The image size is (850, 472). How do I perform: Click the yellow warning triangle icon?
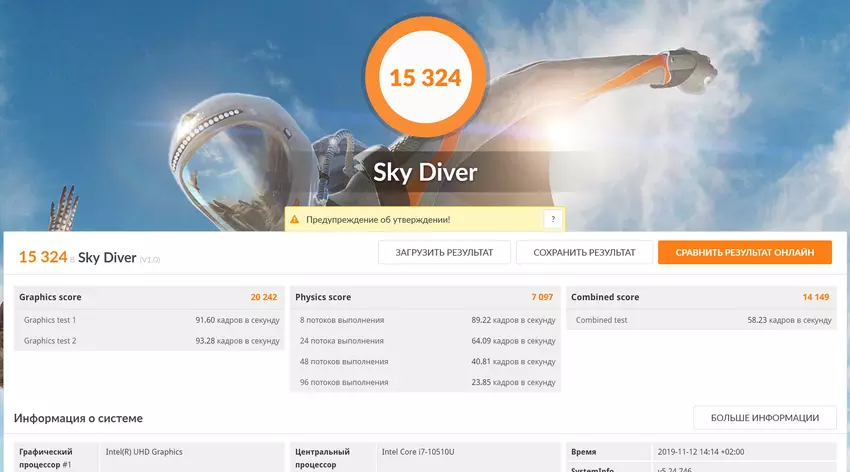coord(294,219)
